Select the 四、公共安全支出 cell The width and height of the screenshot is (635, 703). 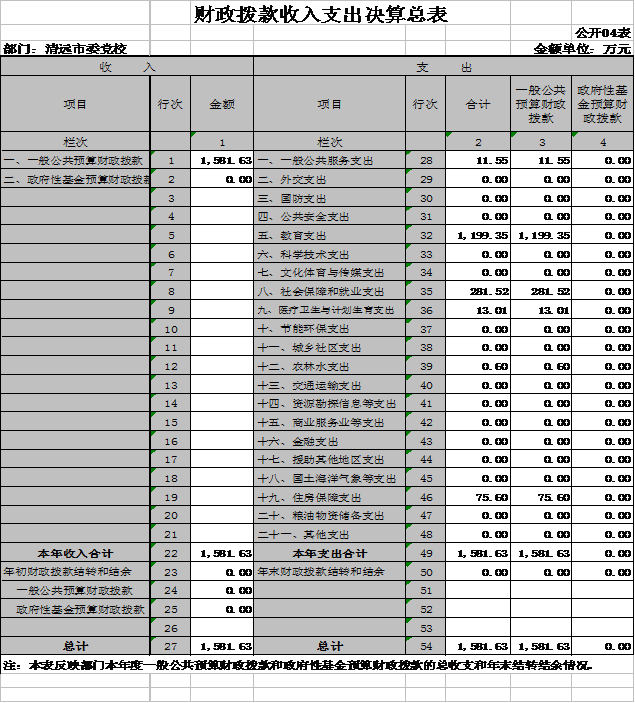click(x=330, y=217)
